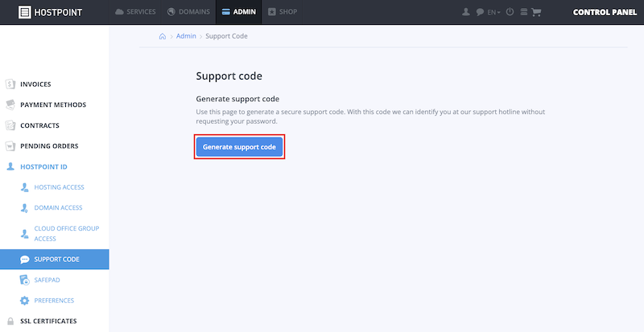The width and height of the screenshot is (644, 332).
Task: Open Cloud Office Group Access item
Action: click(67, 233)
